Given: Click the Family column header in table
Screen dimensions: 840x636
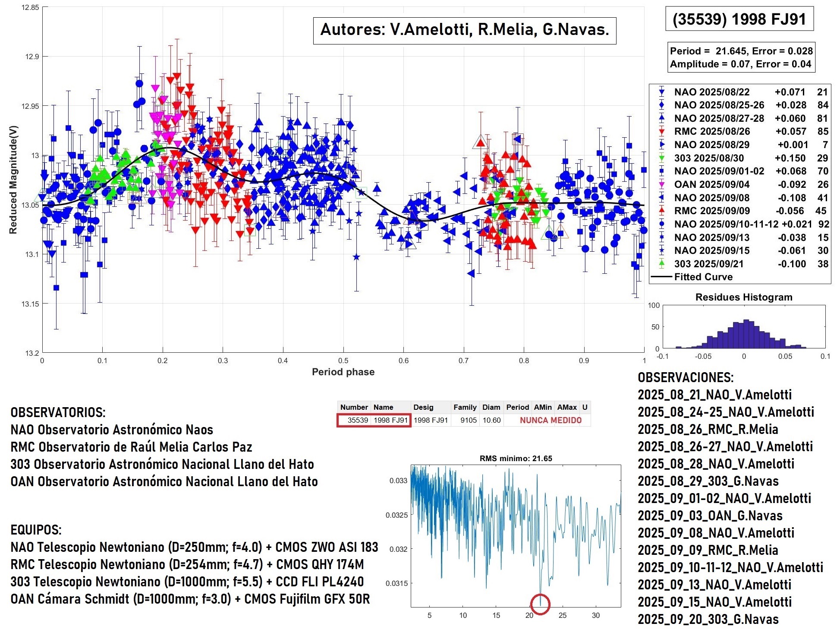Looking at the screenshot, I should click(x=465, y=407).
